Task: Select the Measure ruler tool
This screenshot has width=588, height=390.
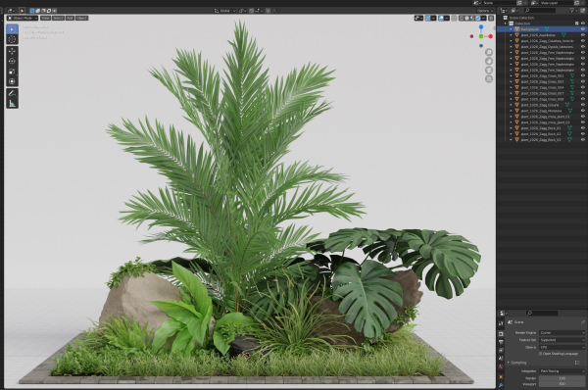Action: point(12,104)
